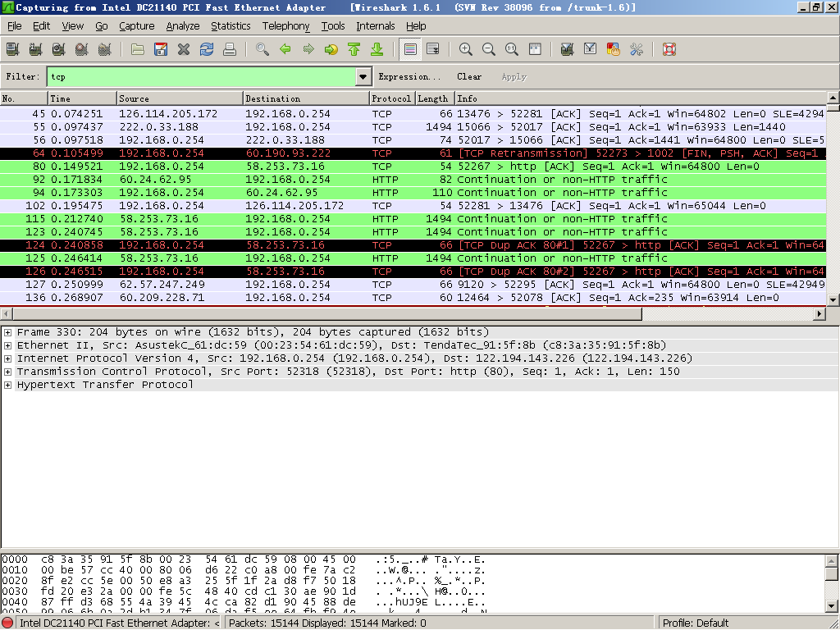This screenshot has height=630, width=840.
Task: Start a new live capture
Action: pos(58,49)
